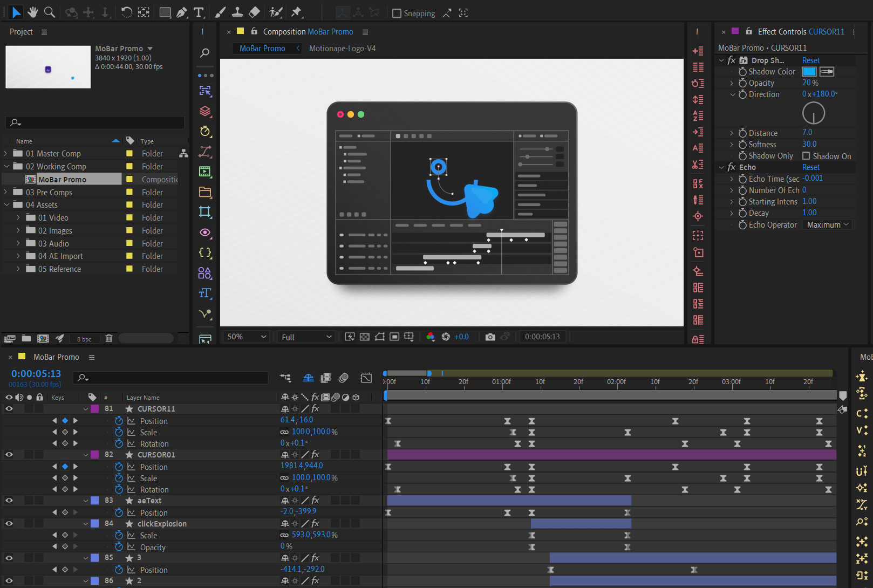The height and width of the screenshot is (588, 873).
Task: Expand the 03 Pre Comps folder
Action: pos(6,193)
